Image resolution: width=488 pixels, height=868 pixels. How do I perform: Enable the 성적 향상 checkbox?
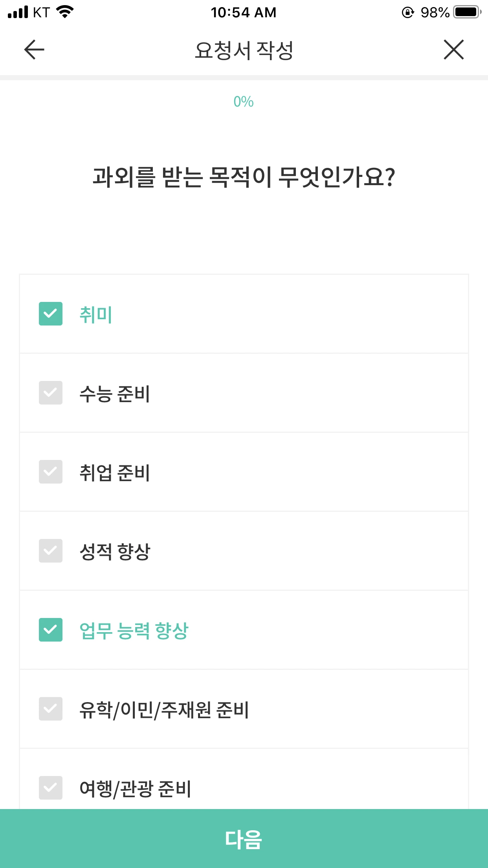click(51, 551)
